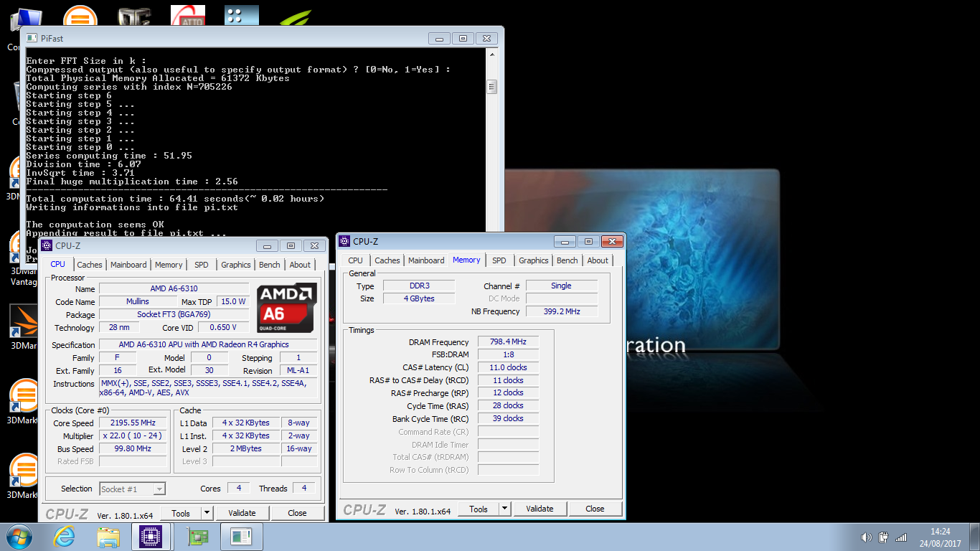Image resolution: width=980 pixels, height=551 pixels.
Task: Open SPD tab in the CPU-Z CPU window
Action: (202, 265)
